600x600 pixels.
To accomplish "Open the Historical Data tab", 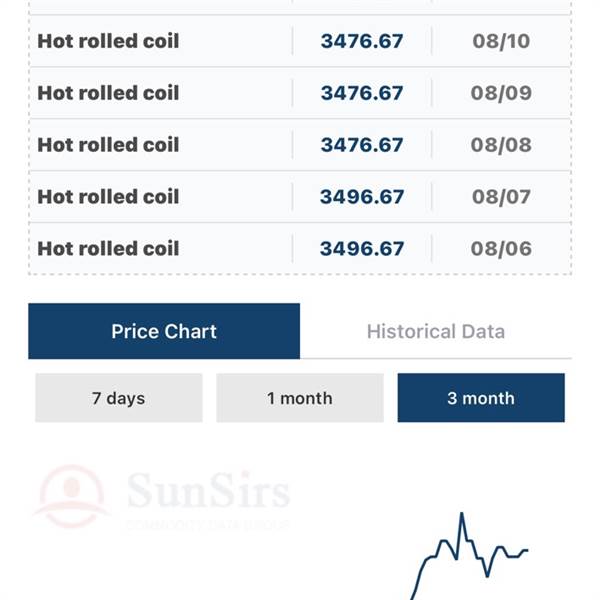I will pos(436,331).
